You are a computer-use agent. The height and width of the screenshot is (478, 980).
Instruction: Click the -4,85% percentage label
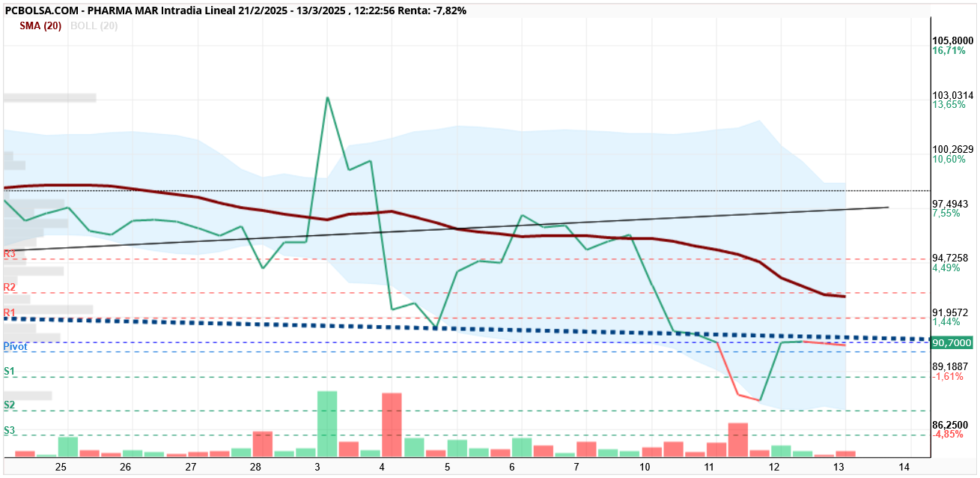pos(948,434)
